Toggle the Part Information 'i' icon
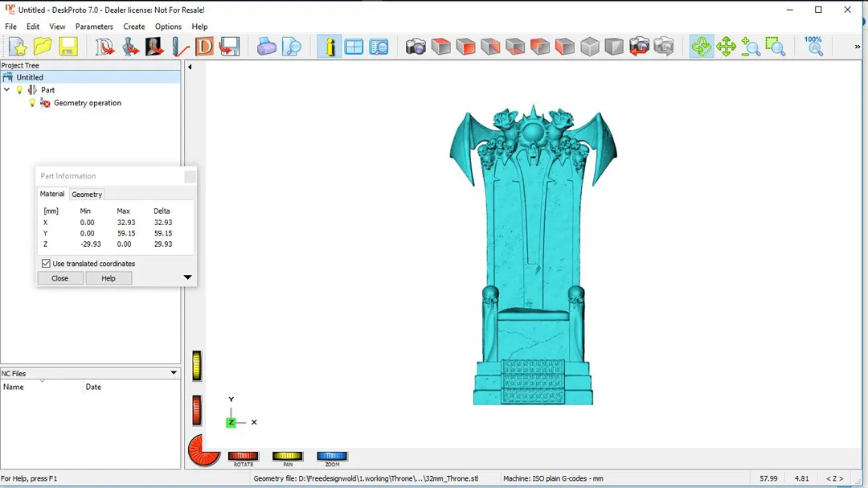Screen dimensions: 868x488 (x=330, y=47)
